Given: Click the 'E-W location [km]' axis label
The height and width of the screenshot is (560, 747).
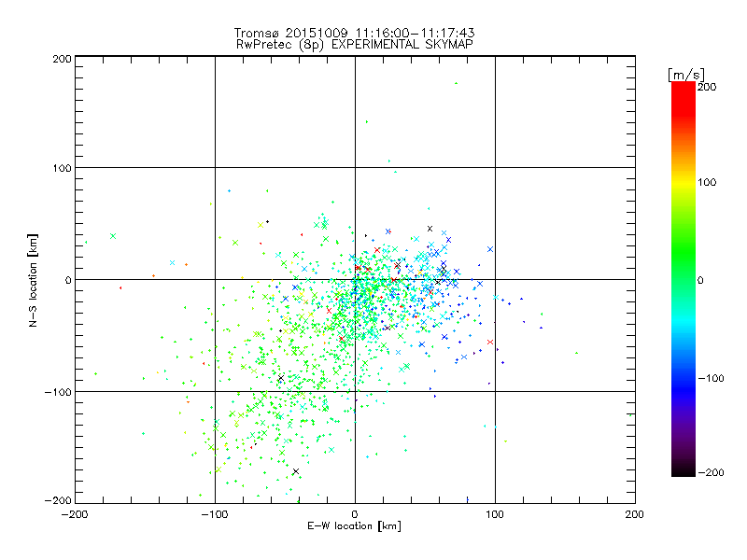Looking at the screenshot, I should coord(355,526).
